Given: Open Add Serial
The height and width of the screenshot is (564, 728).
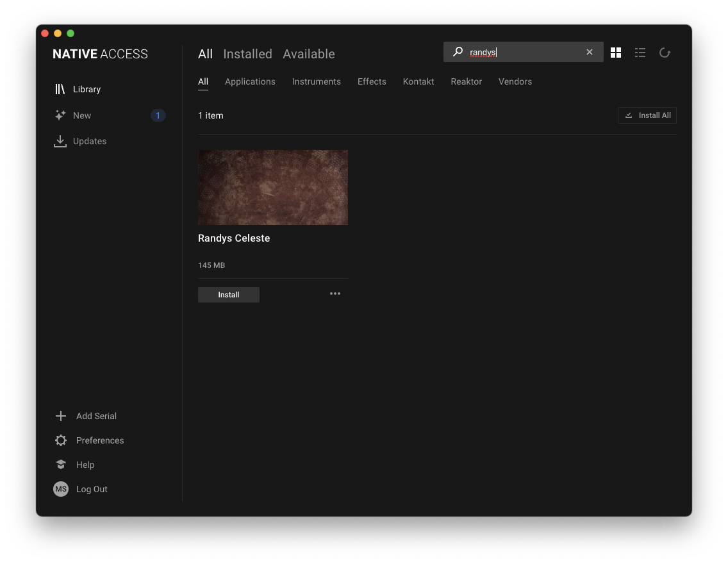Looking at the screenshot, I should (96, 416).
